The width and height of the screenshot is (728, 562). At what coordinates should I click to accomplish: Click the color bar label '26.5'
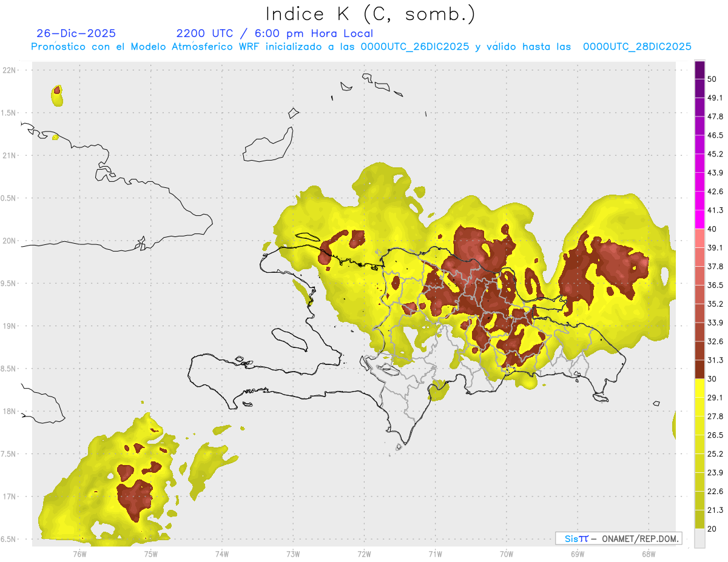click(x=715, y=435)
